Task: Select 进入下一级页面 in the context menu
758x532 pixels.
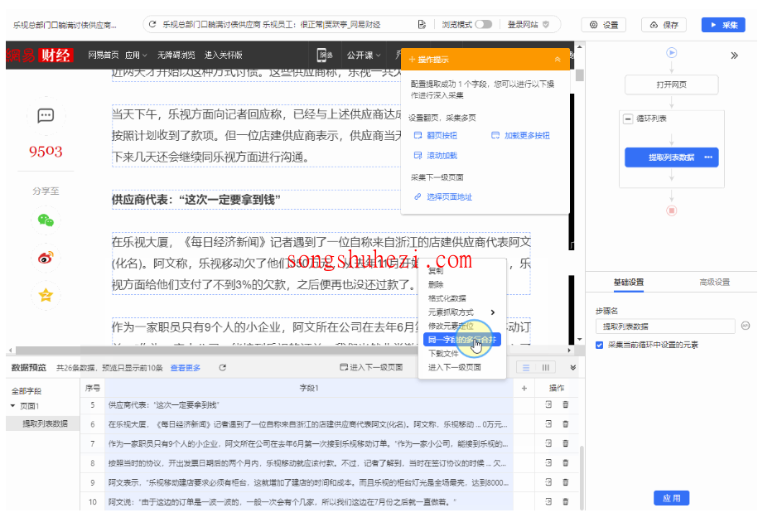Action: click(x=455, y=367)
